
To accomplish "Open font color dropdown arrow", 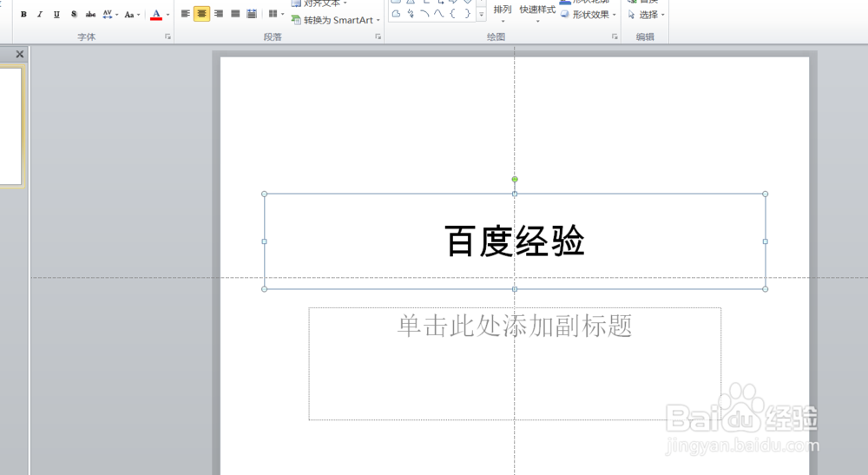I will [x=168, y=15].
